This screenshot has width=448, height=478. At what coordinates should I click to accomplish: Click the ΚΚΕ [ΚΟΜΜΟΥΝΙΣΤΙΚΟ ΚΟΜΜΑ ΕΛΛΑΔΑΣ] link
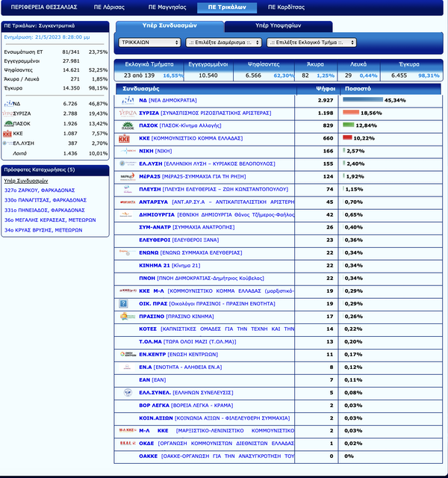pos(191,138)
